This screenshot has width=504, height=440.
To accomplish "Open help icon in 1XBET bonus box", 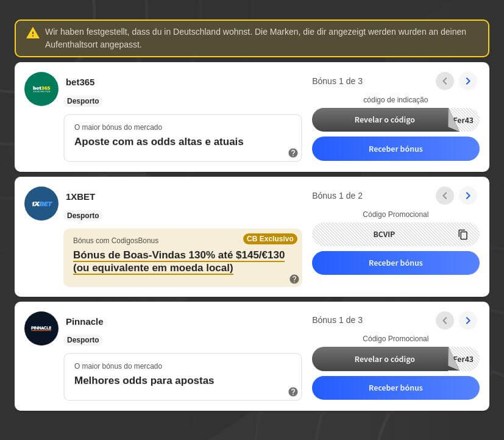I will point(294,279).
